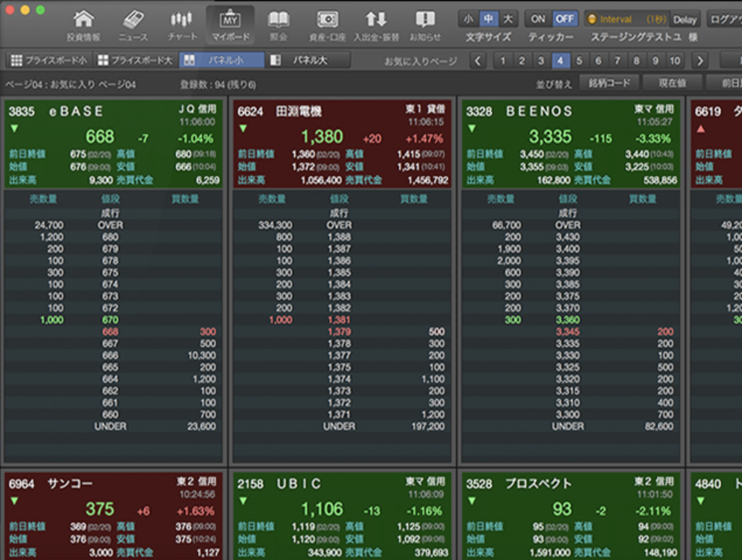This screenshot has height=560, width=742.
Task: Turn ticker OFF
Action: pos(564,19)
